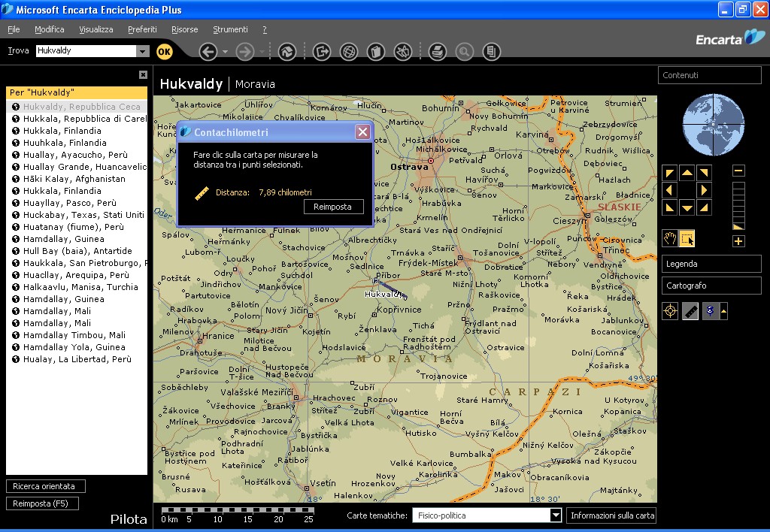The height and width of the screenshot is (532, 770).
Task: Select result Hāki Kalay, Afghanistan
Action: (x=77, y=179)
